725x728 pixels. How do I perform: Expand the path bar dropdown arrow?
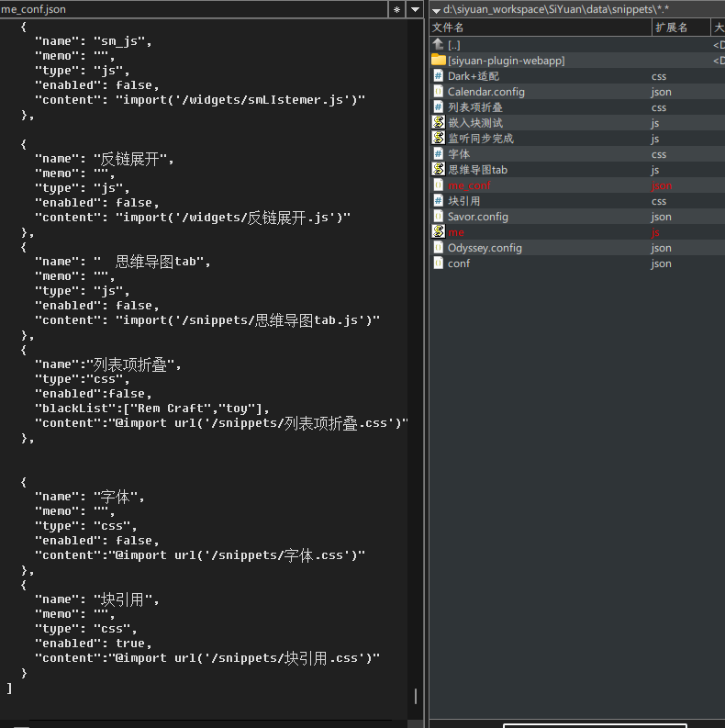[435, 9]
